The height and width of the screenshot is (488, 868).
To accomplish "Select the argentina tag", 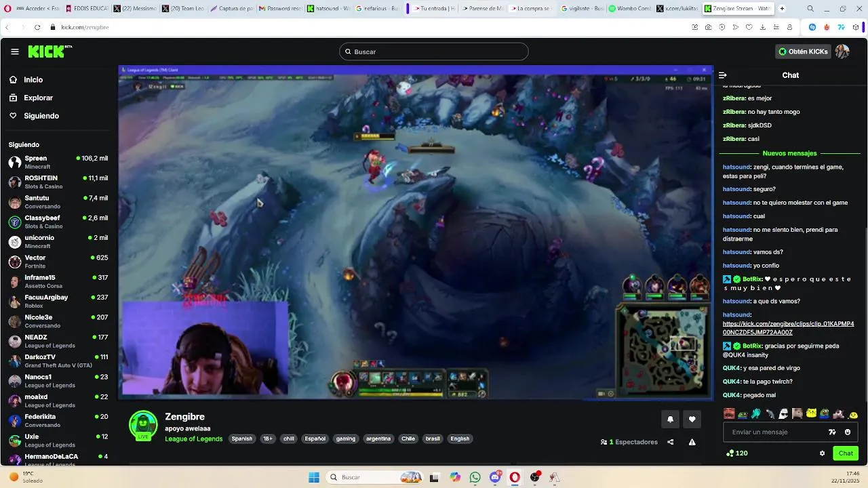I will click(378, 439).
